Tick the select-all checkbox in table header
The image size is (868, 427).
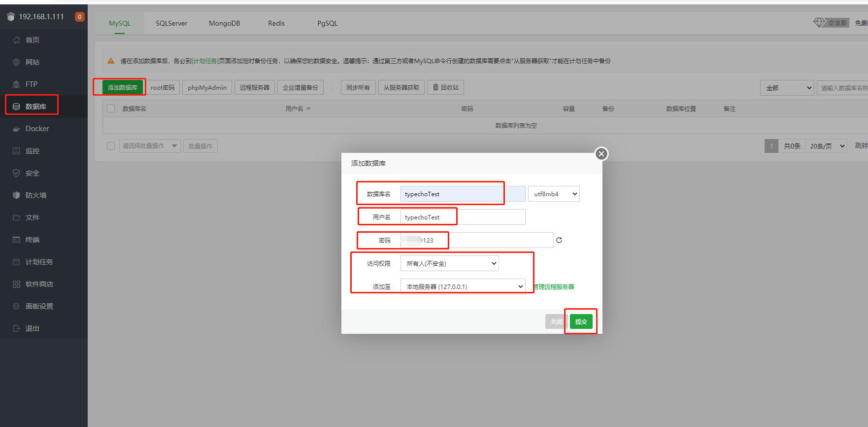pyautogui.click(x=111, y=108)
